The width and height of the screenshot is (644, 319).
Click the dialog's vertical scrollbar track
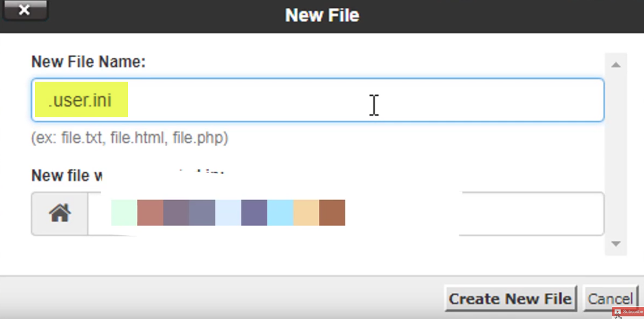coord(616,154)
